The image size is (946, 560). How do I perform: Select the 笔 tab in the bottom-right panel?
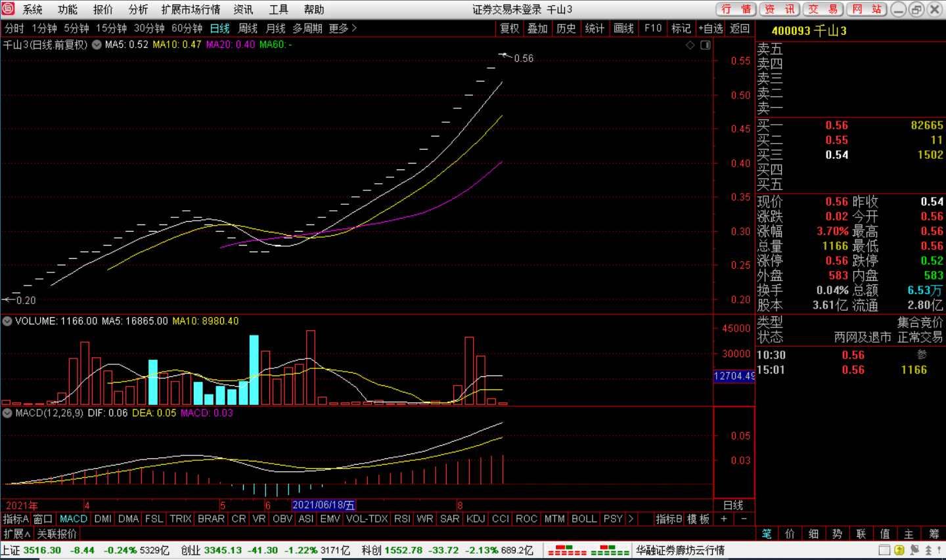(767, 534)
